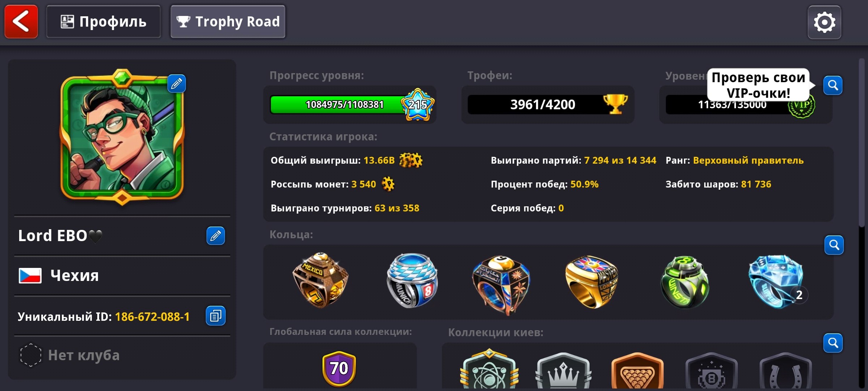Image resolution: width=868 pixels, height=391 pixels.
Task: Open settings via the gear icon
Action: point(824,22)
